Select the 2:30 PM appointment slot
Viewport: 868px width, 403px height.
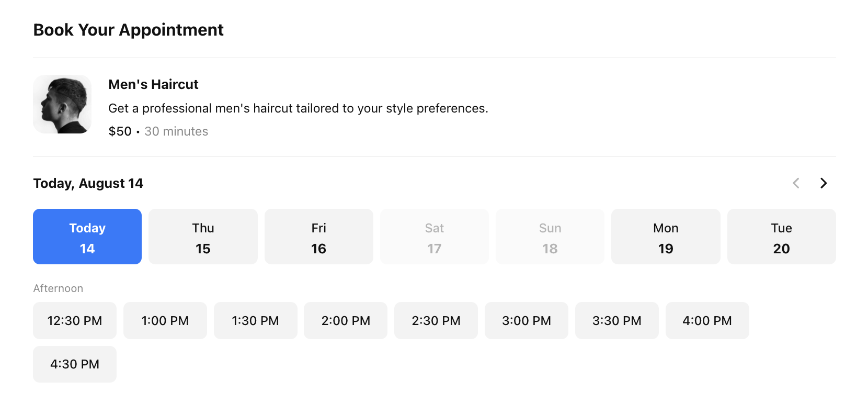pyautogui.click(x=436, y=320)
